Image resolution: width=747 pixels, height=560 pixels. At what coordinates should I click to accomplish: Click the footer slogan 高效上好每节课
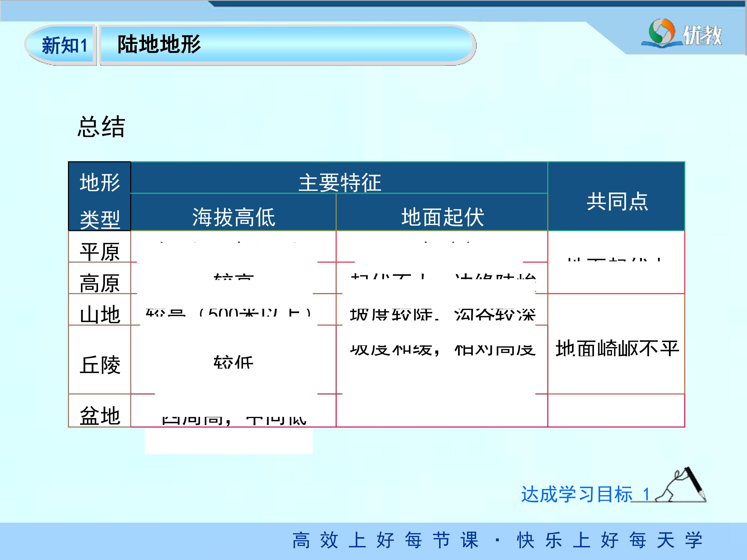385,540
